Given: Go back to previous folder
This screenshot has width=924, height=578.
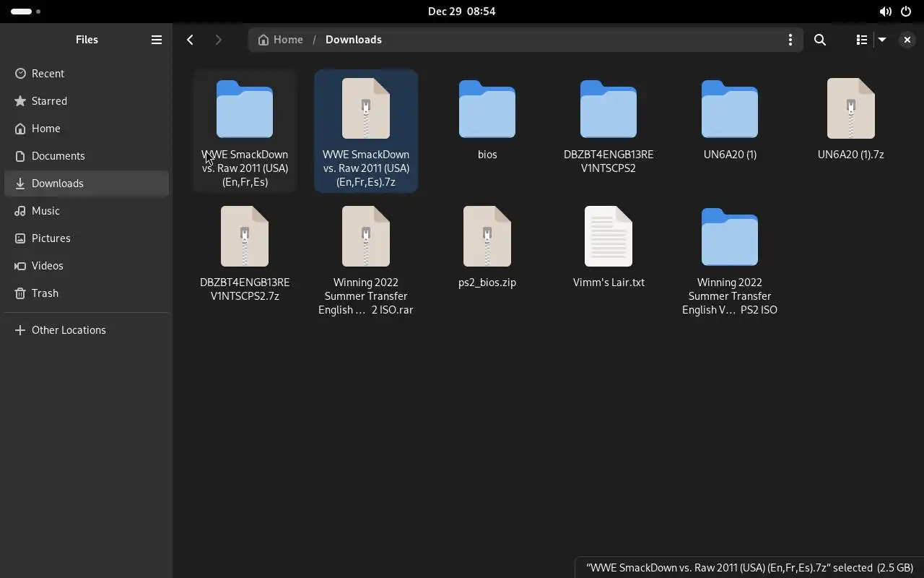Looking at the screenshot, I should click(x=191, y=40).
